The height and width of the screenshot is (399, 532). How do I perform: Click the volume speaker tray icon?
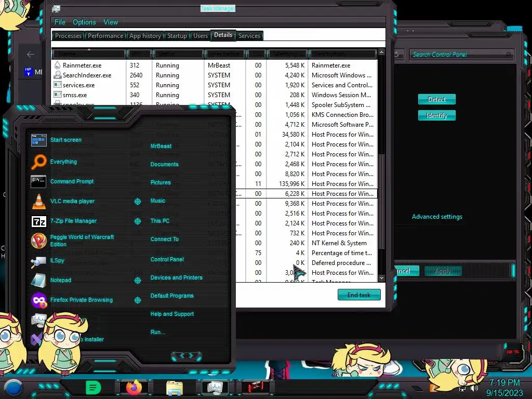(x=474, y=389)
